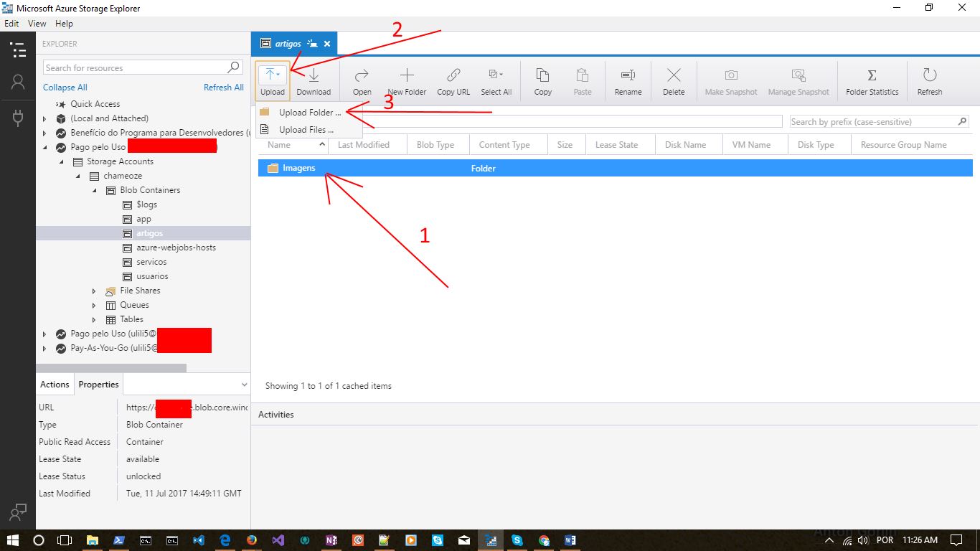Switch to the Properties tab
The image size is (980, 551).
pyautogui.click(x=98, y=385)
